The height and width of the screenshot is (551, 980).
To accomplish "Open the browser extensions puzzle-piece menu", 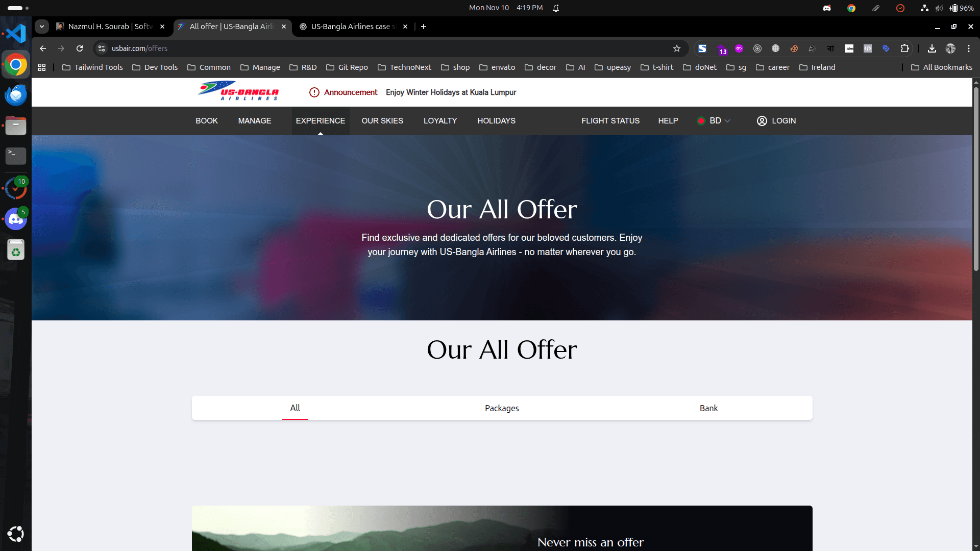I will (x=905, y=48).
